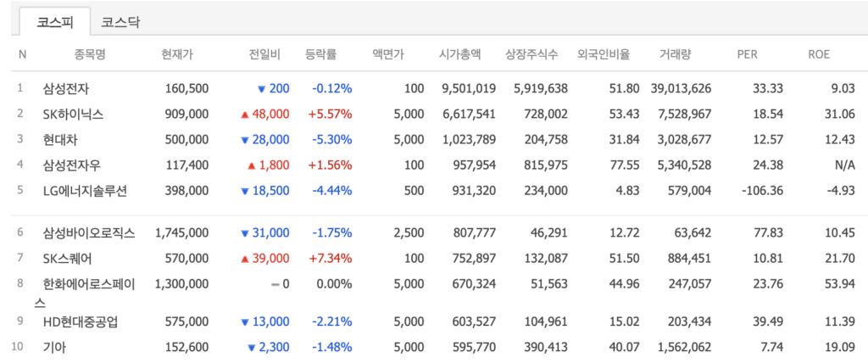Open the HD현대중공업 stock link
Image resolution: width=868 pixels, height=363 pixels.
[x=81, y=321]
